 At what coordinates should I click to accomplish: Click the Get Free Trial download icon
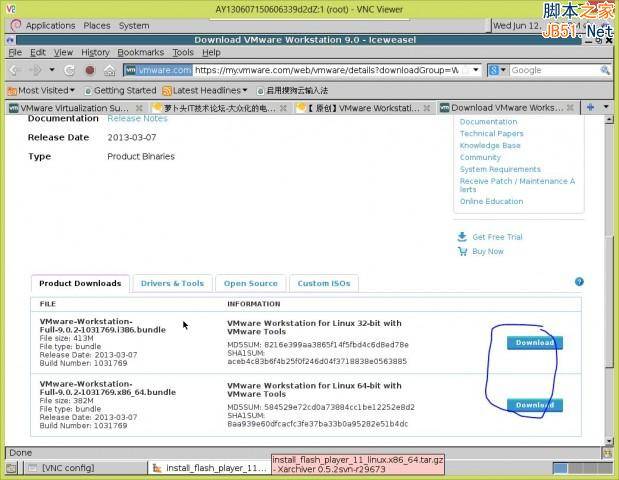pyautogui.click(x=462, y=237)
